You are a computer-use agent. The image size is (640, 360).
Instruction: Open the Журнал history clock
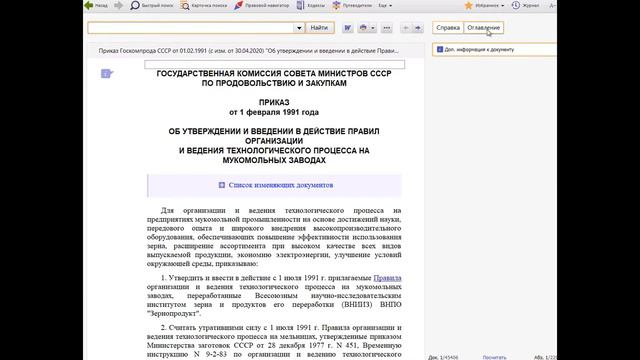[526, 6]
